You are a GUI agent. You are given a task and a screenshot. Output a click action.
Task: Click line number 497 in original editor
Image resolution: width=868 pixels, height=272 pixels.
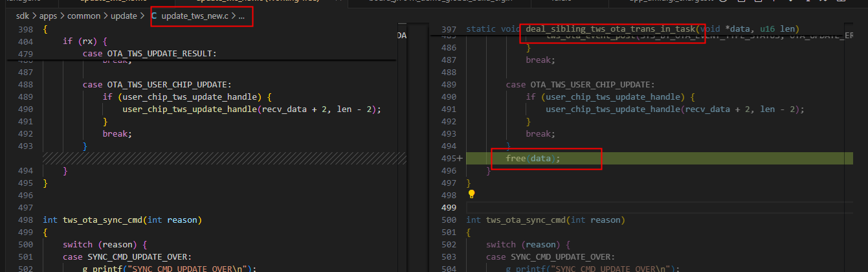pyautogui.click(x=26, y=207)
